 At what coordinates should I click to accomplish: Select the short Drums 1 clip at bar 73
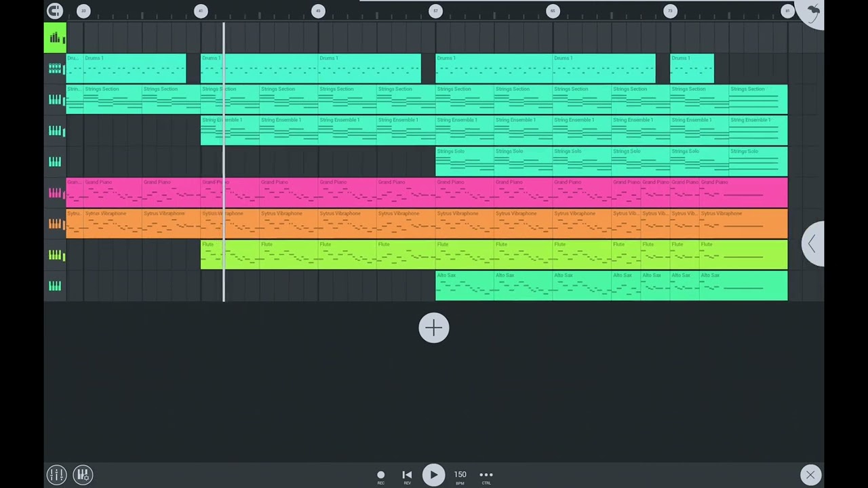pos(692,68)
